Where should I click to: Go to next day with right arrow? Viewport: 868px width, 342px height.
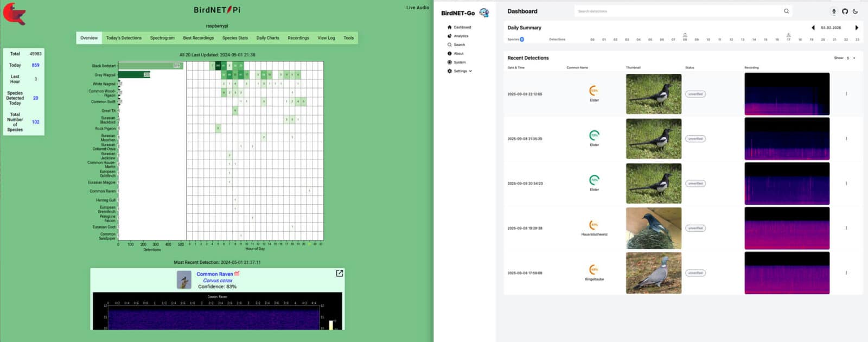point(857,28)
